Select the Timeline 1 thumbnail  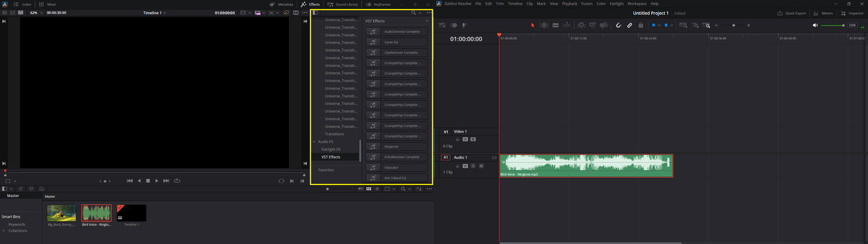[132, 213]
